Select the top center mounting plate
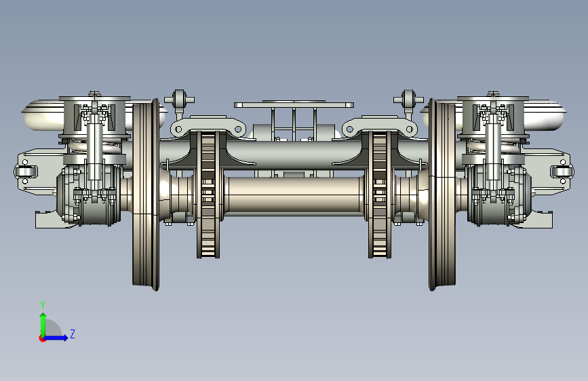This screenshot has height=381, width=588. point(294,104)
